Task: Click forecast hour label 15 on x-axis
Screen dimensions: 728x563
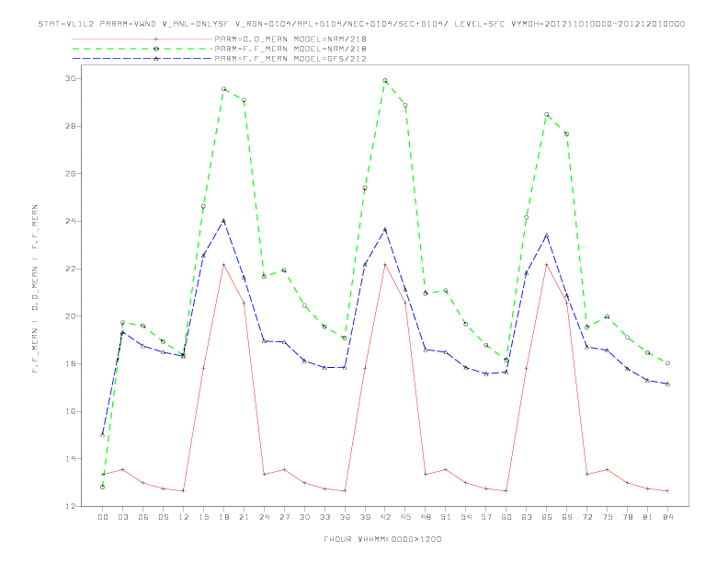Action: pos(203,517)
